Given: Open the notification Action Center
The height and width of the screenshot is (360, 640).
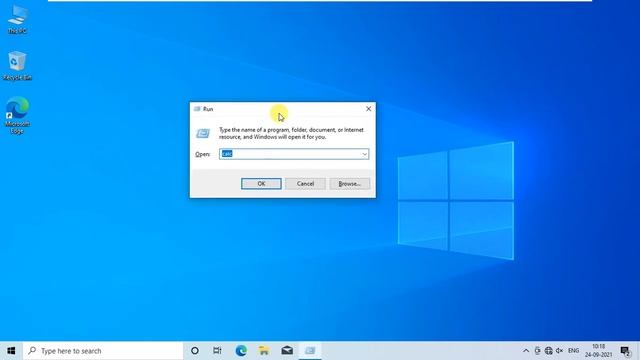Looking at the screenshot, I should pyautogui.click(x=625, y=351).
